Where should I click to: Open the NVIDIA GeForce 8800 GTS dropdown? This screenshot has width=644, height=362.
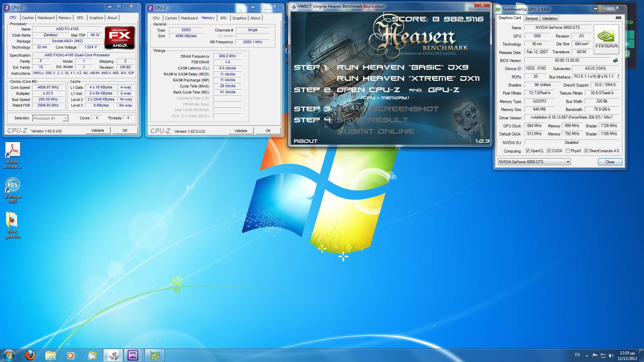click(x=534, y=162)
